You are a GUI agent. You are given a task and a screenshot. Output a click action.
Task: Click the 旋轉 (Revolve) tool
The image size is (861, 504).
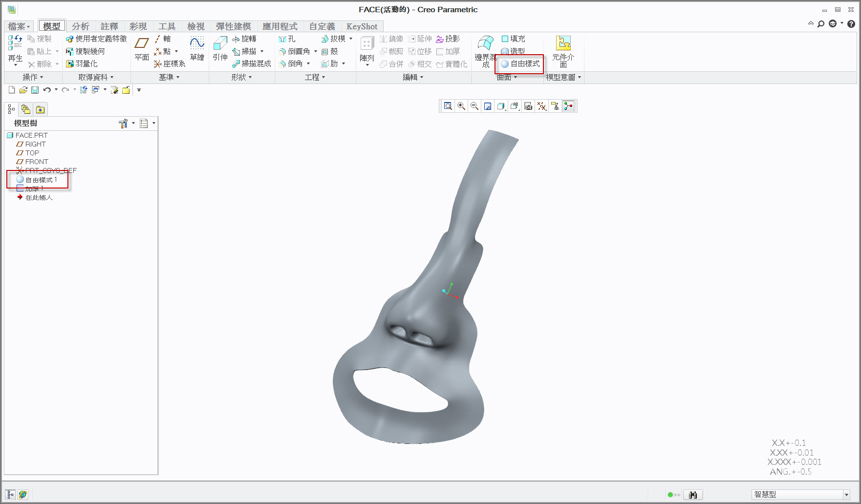244,39
